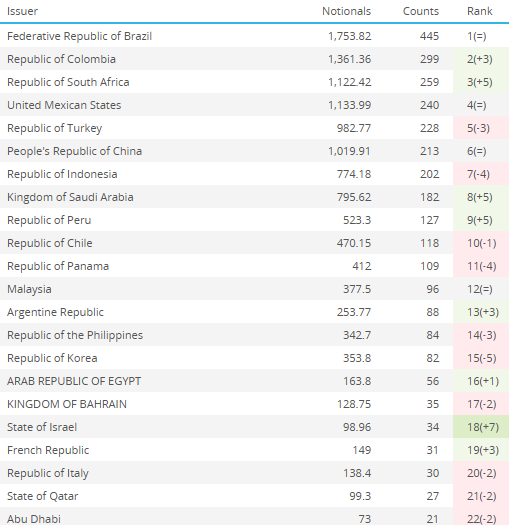Click notional value 98.96
This screenshot has height=525, width=509.
357,427
